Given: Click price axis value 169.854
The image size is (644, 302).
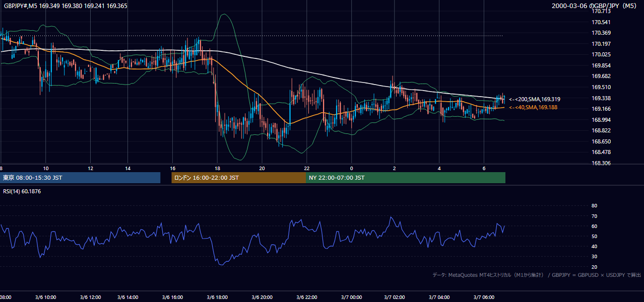Looking at the screenshot, I should [x=601, y=65].
